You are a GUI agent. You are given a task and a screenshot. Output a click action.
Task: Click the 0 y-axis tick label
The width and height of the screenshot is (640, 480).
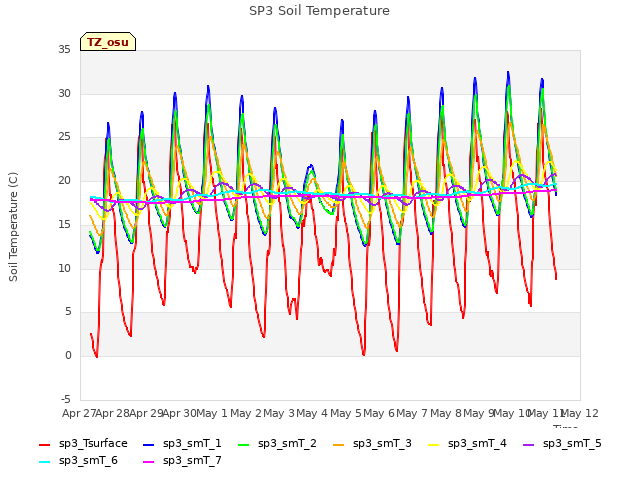tap(68, 356)
